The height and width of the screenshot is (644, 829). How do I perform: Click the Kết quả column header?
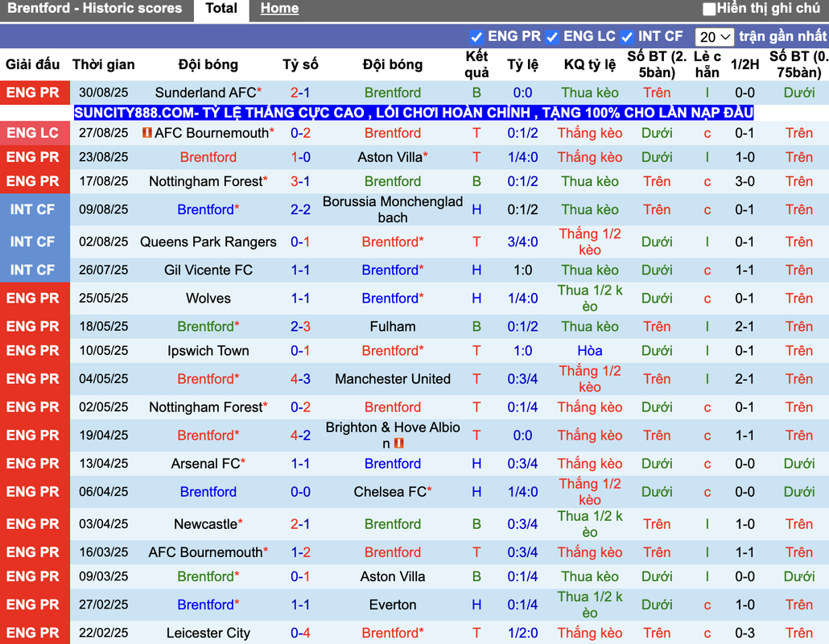pyautogui.click(x=476, y=64)
